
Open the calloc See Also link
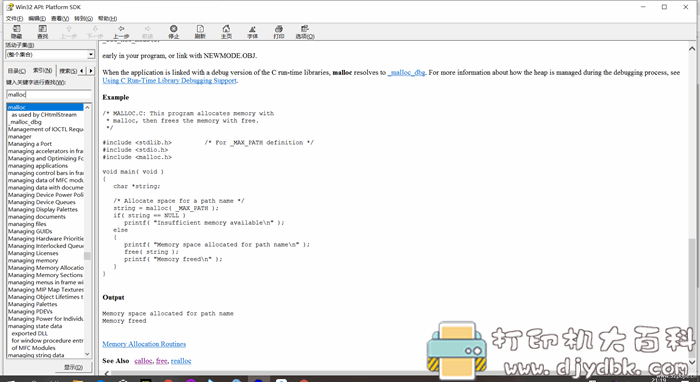point(143,361)
